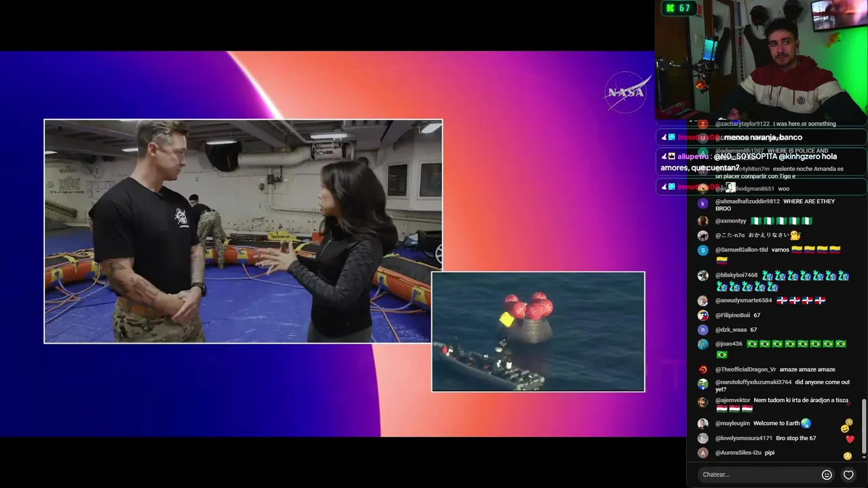868x488 pixels.
Task: Click the message 'did anyone come out yet?'
Action: 783,386
